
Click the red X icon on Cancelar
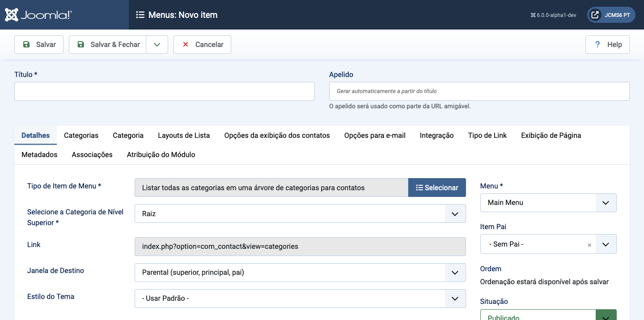tap(186, 45)
